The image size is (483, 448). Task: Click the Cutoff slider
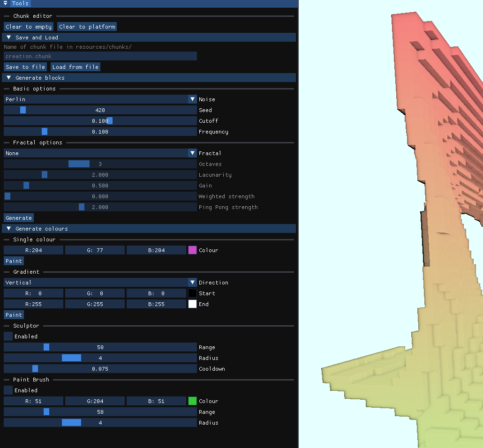[100, 121]
